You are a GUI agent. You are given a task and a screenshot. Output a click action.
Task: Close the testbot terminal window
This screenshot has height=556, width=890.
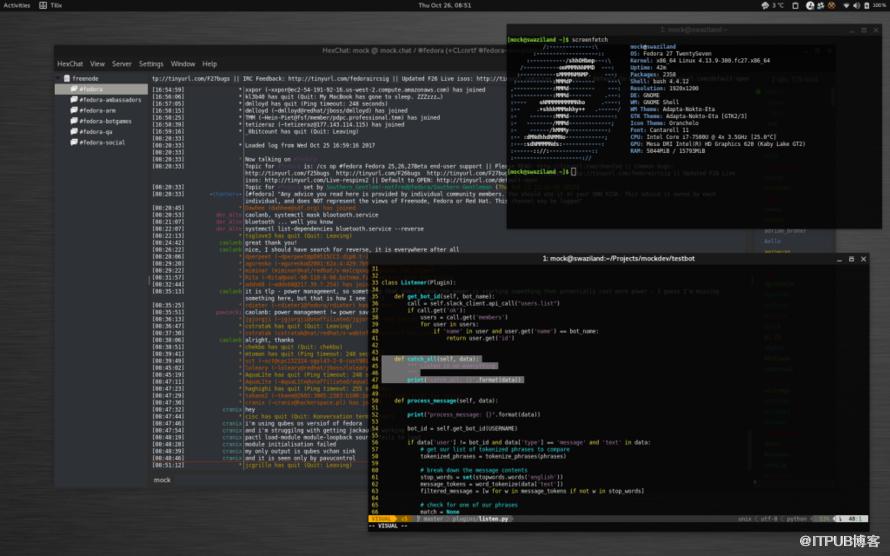[x=863, y=259]
